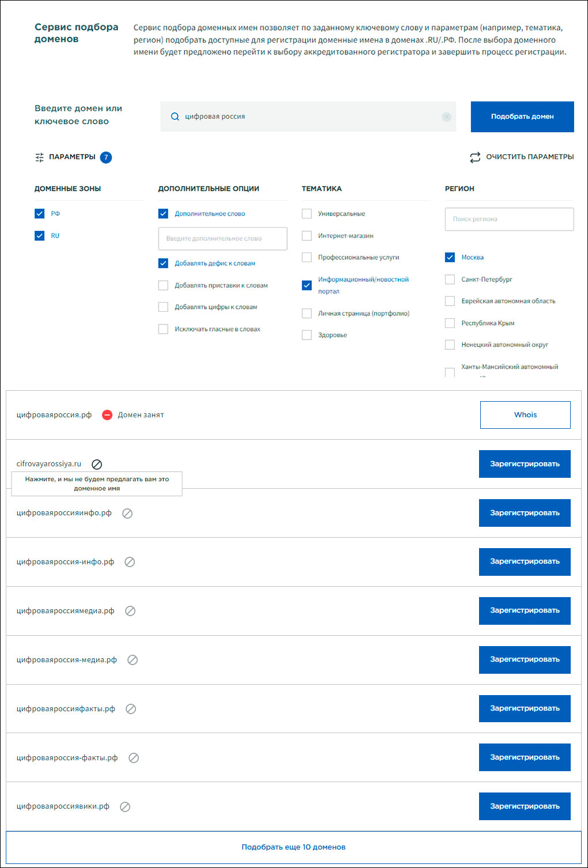
Task: Click the reset arrows icon beside Очистить параметры
Action: (x=474, y=157)
